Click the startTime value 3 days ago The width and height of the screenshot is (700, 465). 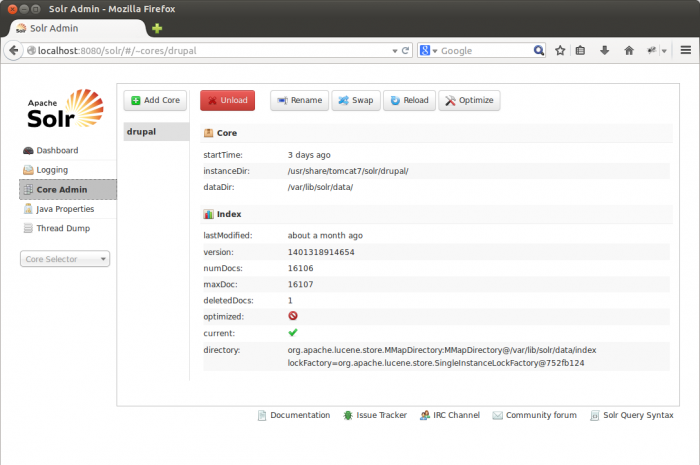(x=309, y=155)
